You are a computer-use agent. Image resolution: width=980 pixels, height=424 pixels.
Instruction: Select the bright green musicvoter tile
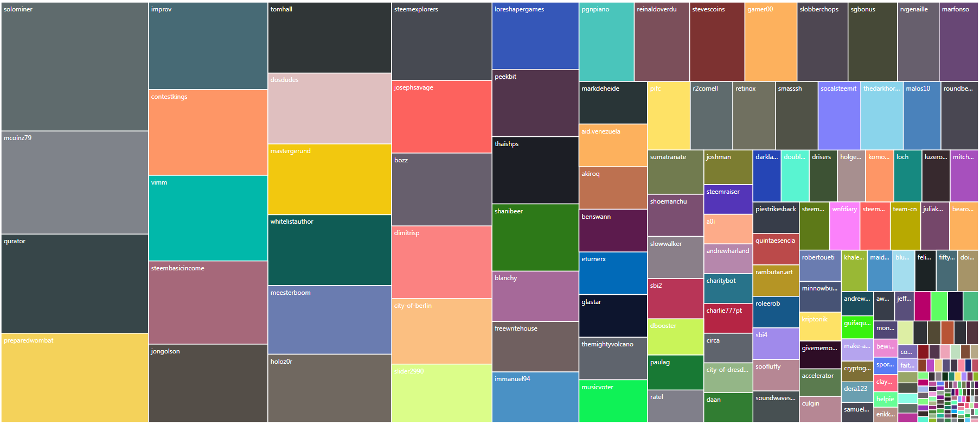pos(613,401)
